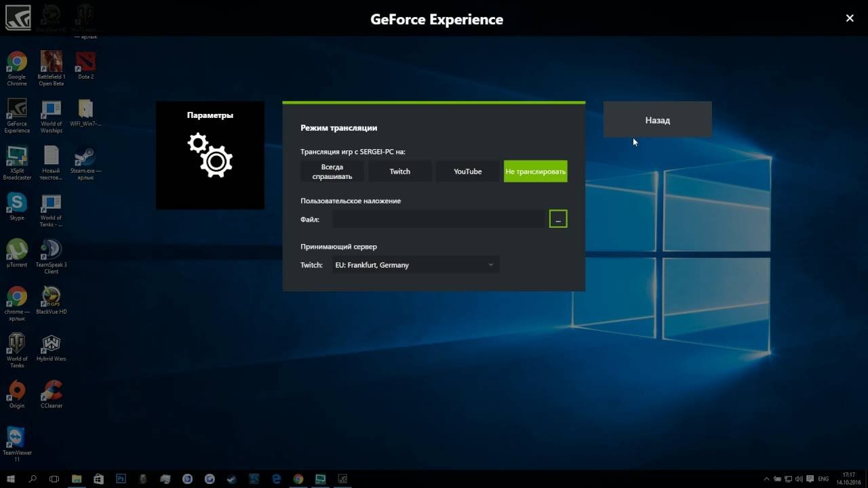The width and height of the screenshot is (868, 488).
Task: Open the Новый текстовый document icon
Action: click(51, 163)
